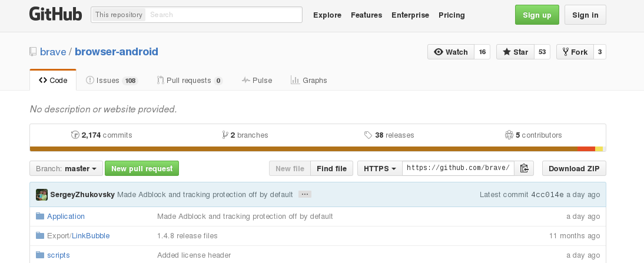
Task: Open the Branch: master dropdown
Action: [x=66, y=168]
